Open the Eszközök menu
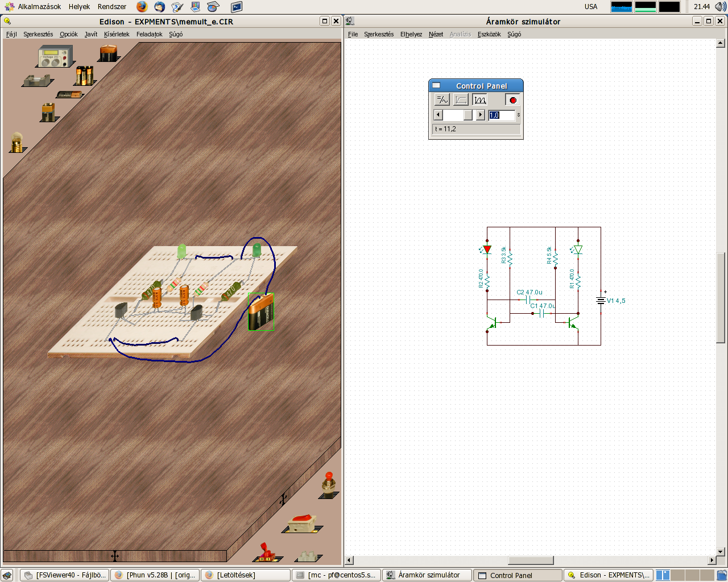728x582 pixels. click(489, 34)
